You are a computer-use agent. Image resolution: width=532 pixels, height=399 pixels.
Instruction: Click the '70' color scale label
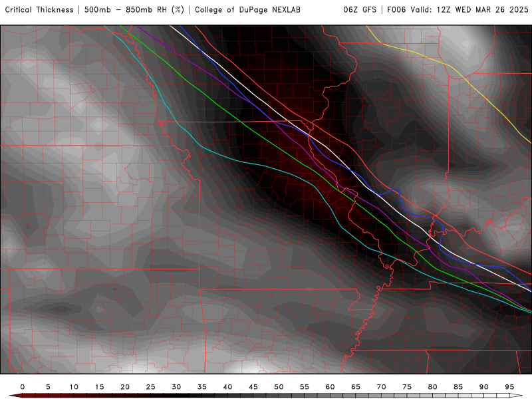click(381, 387)
